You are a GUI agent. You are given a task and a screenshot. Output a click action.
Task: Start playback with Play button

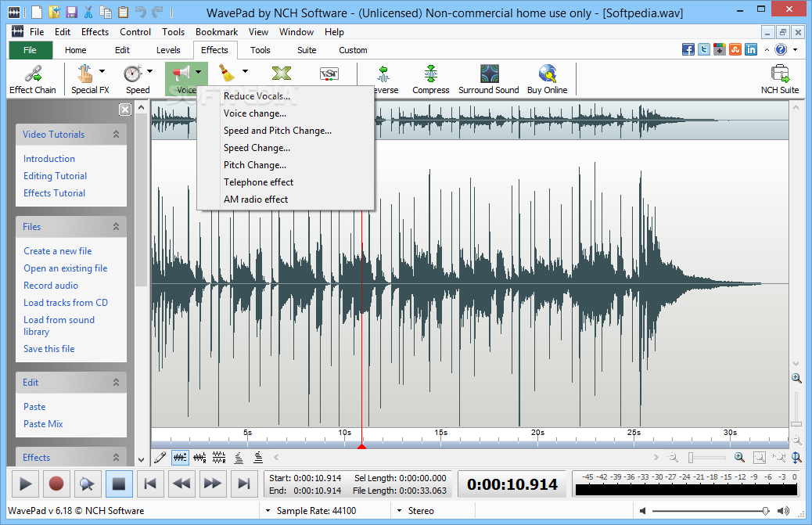(25, 484)
